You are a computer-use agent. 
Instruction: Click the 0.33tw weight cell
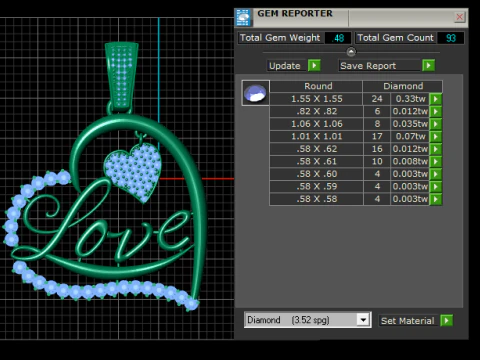pos(410,99)
